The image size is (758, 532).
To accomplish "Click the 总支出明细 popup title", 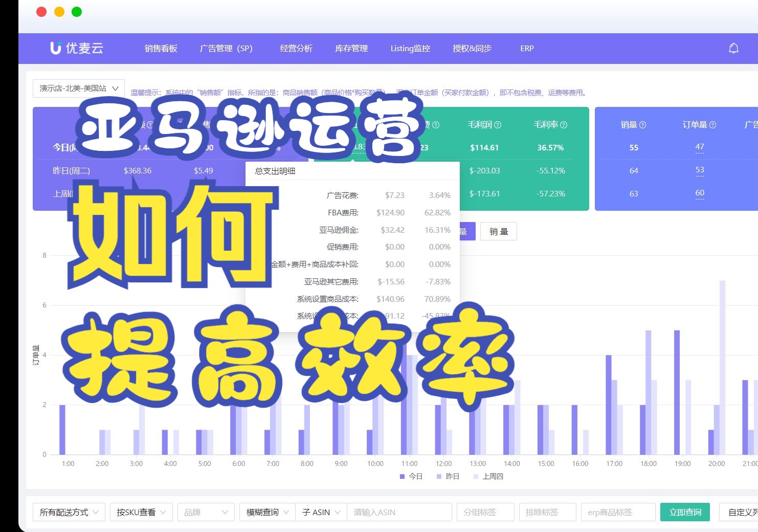I will [275, 171].
